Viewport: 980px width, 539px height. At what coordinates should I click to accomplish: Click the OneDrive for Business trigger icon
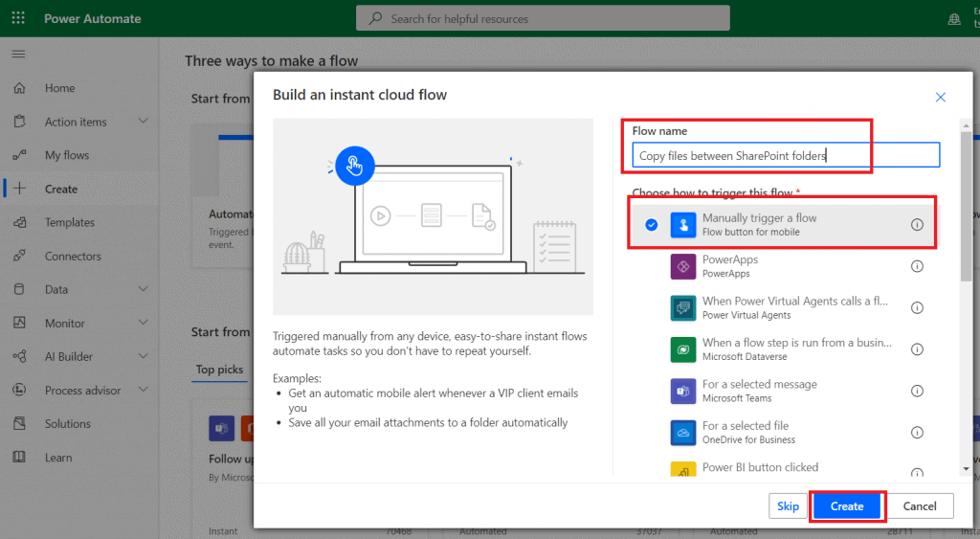coord(683,433)
